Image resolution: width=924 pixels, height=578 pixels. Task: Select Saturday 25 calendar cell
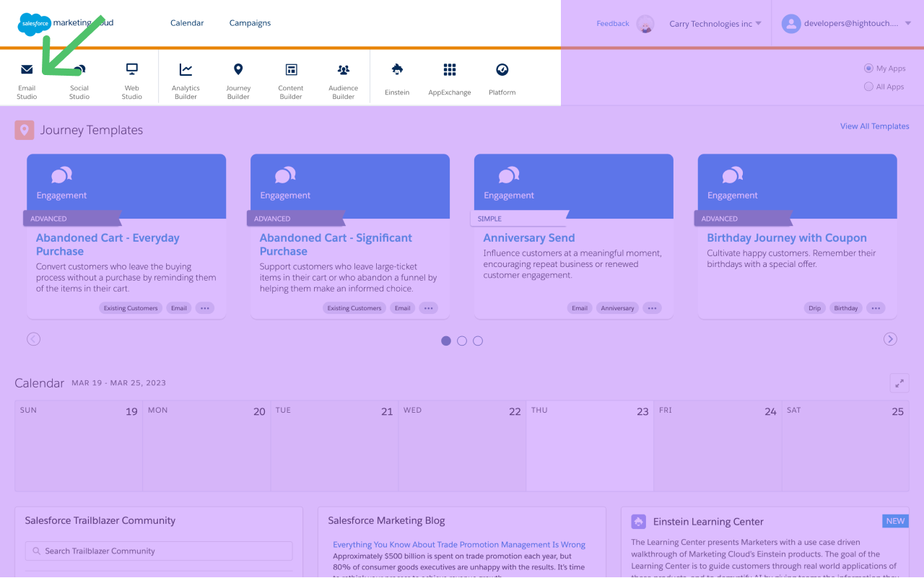(x=845, y=446)
